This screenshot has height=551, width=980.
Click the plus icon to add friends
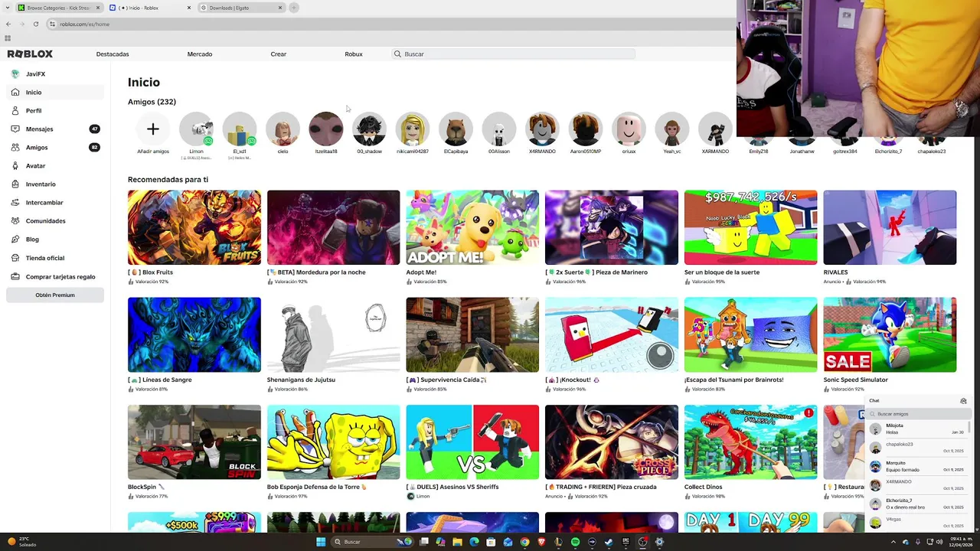tap(153, 129)
